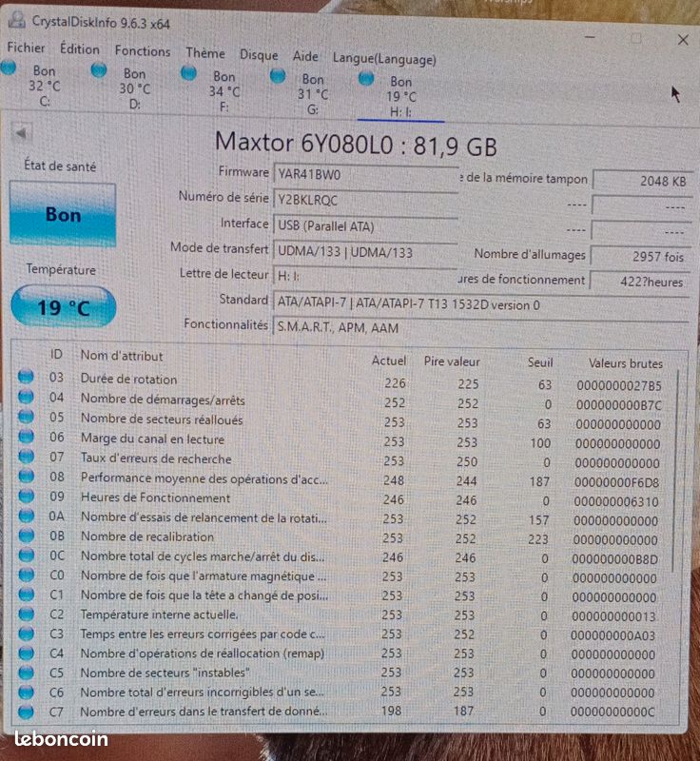The width and height of the screenshot is (700, 761).
Task: Click status icon for C0 armature magnétique
Action: point(27,576)
